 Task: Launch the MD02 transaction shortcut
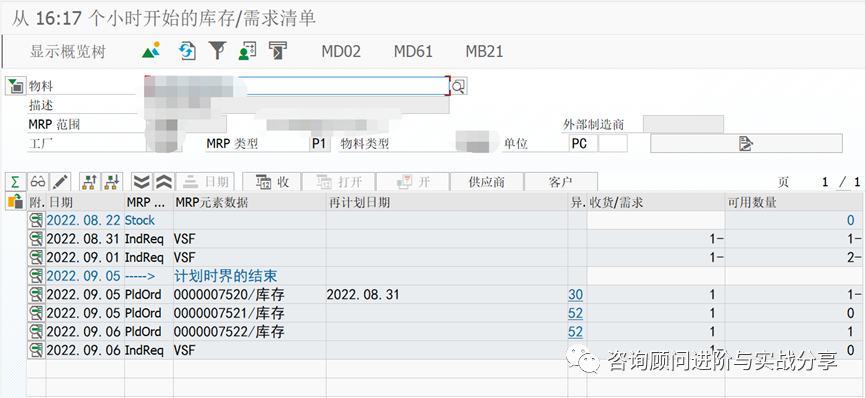pos(341,52)
